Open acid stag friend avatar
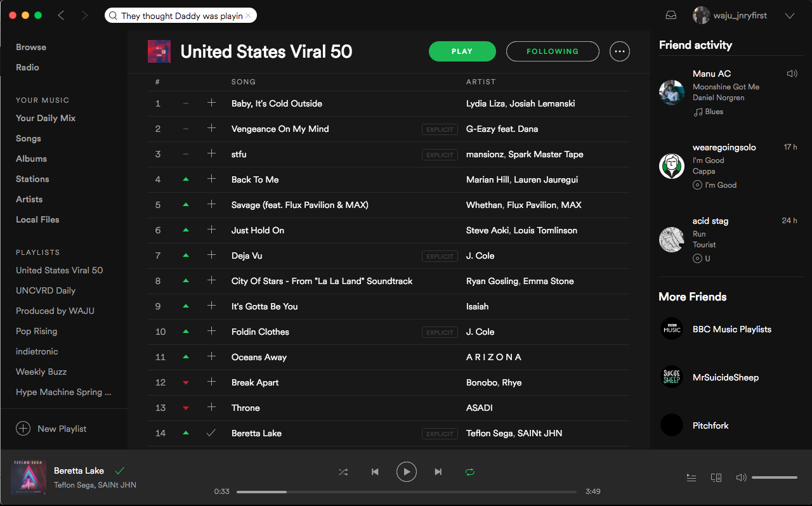Viewport: 812px width, 506px height. [x=672, y=240]
